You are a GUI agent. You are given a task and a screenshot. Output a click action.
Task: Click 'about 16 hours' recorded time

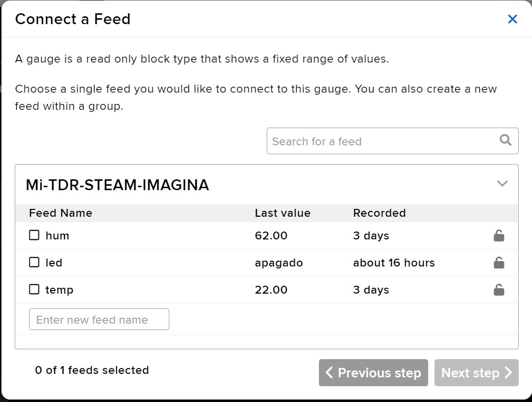click(394, 263)
